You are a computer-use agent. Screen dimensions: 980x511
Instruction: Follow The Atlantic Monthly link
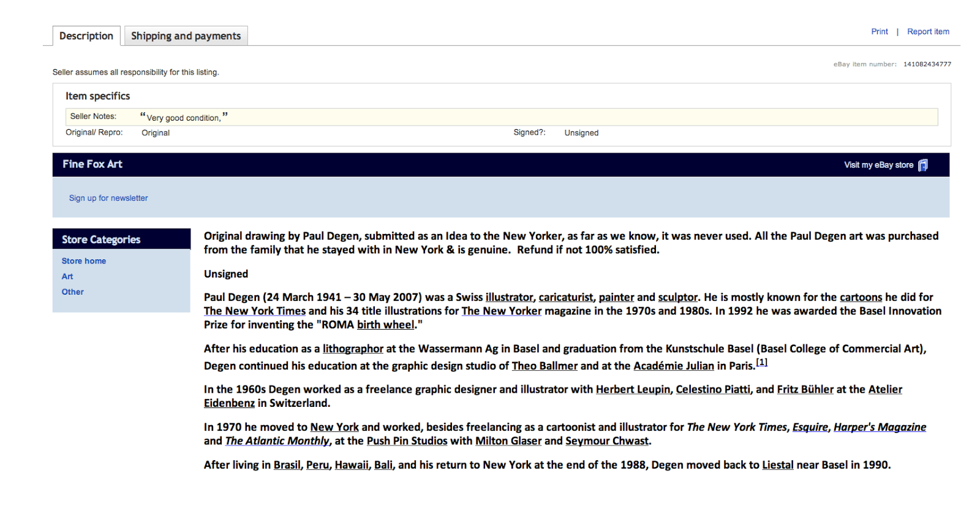coord(277,441)
